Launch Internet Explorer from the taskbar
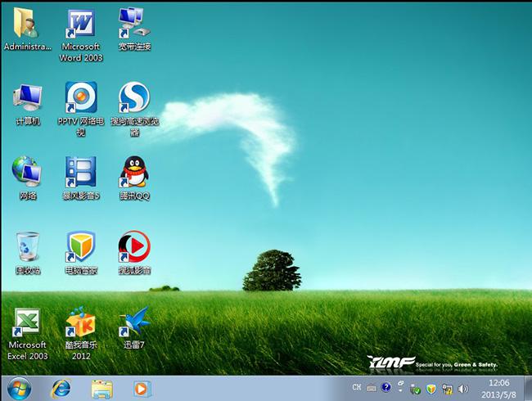Image resolution: width=532 pixels, height=401 pixels. coord(61,387)
